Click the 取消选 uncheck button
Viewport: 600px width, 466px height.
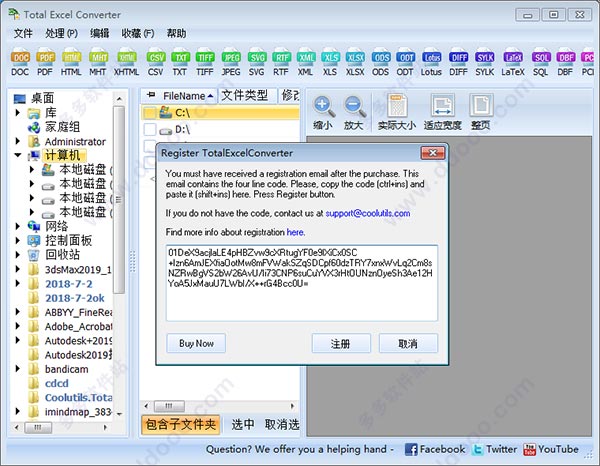tap(282, 424)
